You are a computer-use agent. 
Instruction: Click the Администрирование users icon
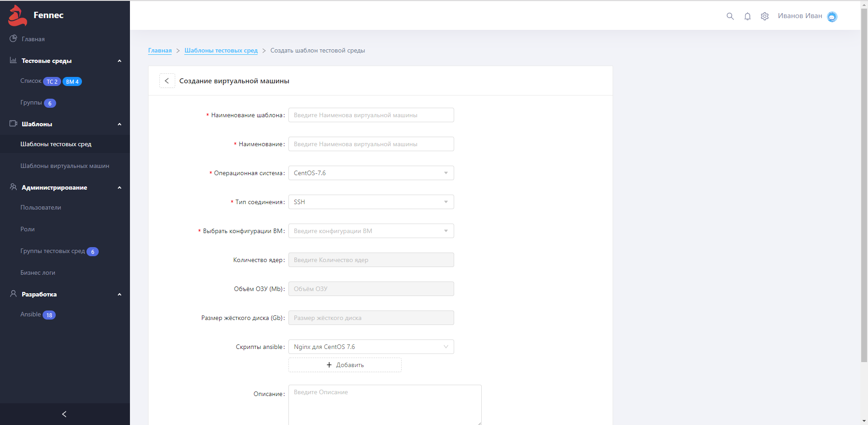click(14, 187)
